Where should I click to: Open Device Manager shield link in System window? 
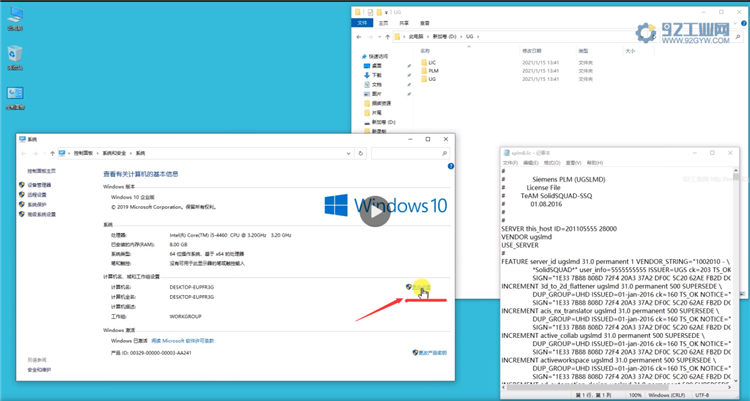(x=39, y=185)
